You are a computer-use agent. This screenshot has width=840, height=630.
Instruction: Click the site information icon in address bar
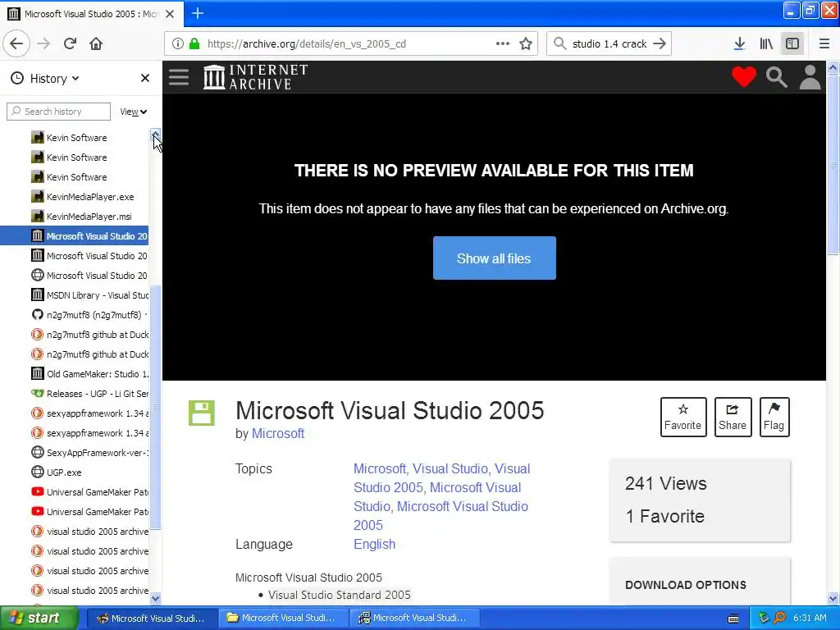pyautogui.click(x=178, y=44)
